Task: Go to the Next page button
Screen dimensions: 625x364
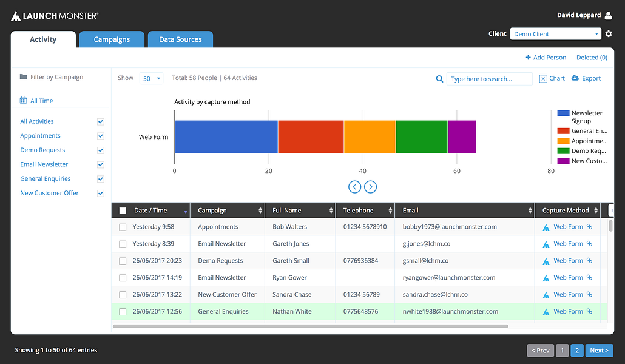Action: (599, 351)
